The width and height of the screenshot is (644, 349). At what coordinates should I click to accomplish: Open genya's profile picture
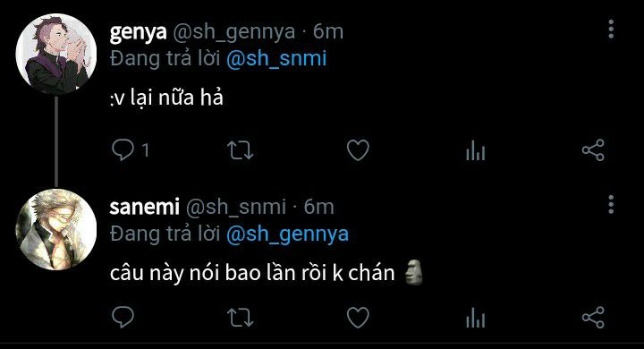click(56, 54)
